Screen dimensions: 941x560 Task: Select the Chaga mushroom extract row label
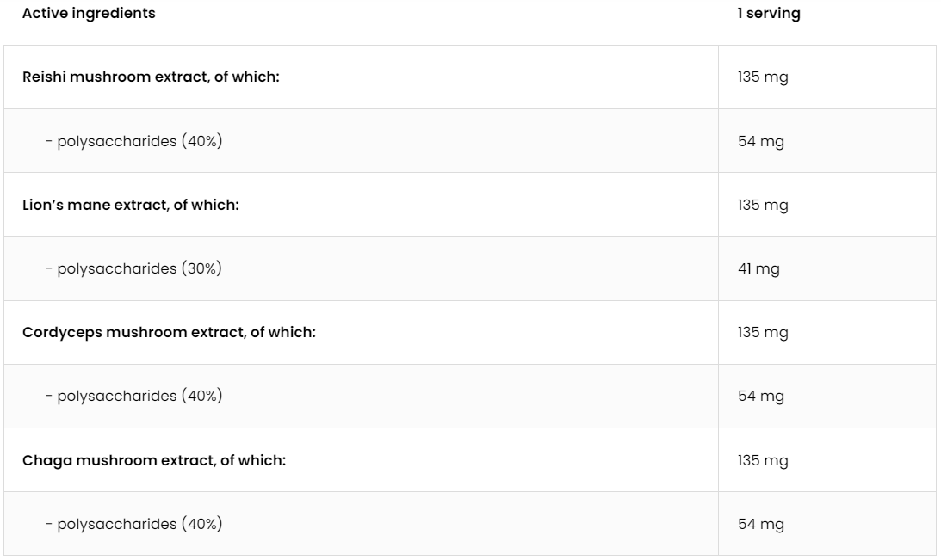coord(153,459)
